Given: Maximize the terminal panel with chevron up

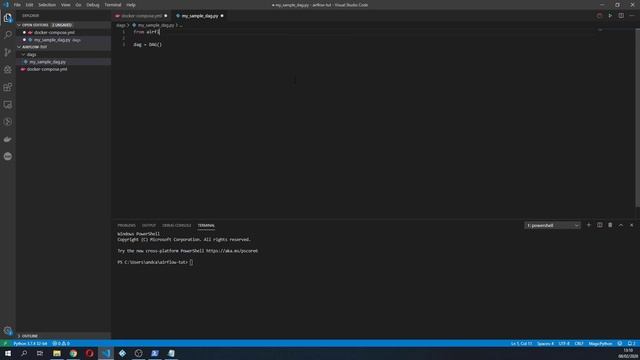Looking at the screenshot, I should point(621,225).
